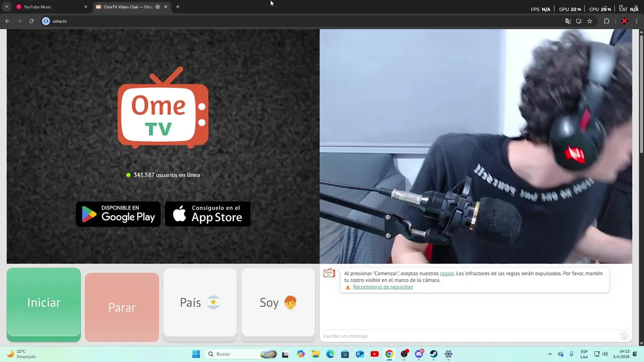Click the warning icon next to Recordatorio

pos(348,288)
